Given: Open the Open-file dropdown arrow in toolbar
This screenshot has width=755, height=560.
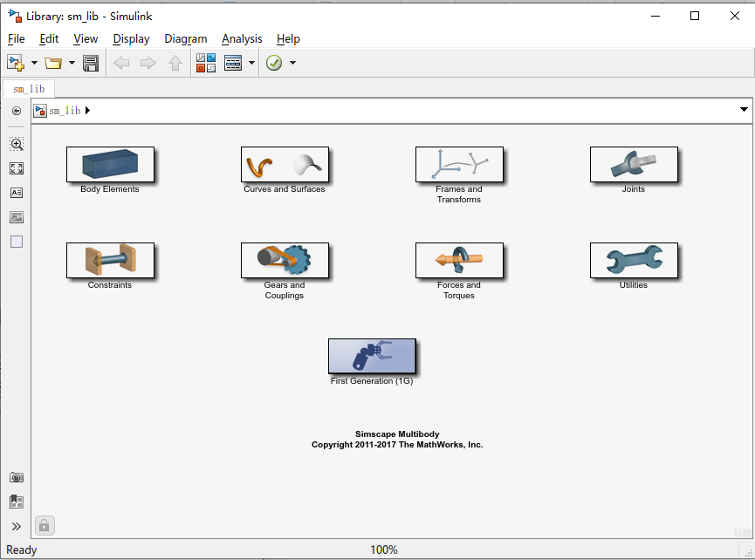Looking at the screenshot, I should (x=72, y=62).
